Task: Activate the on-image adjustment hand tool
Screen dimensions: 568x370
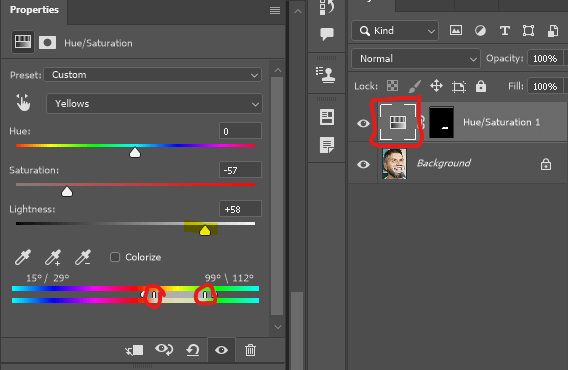Action: click(23, 103)
